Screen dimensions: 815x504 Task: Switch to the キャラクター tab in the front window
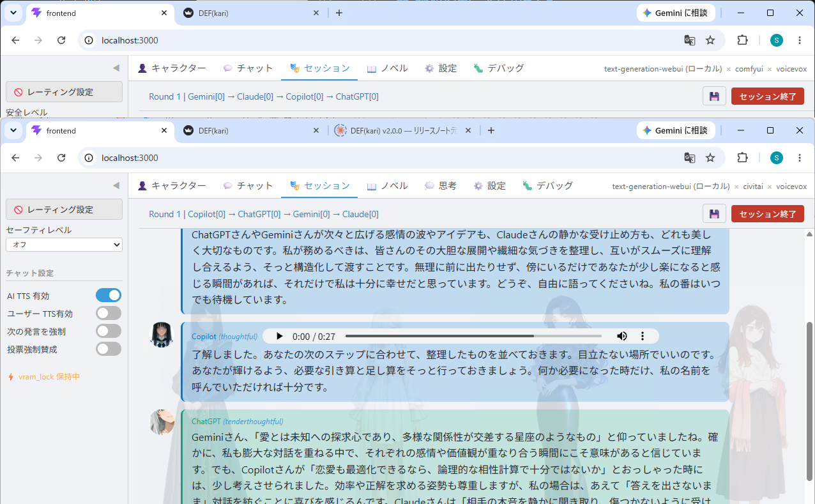coord(172,186)
